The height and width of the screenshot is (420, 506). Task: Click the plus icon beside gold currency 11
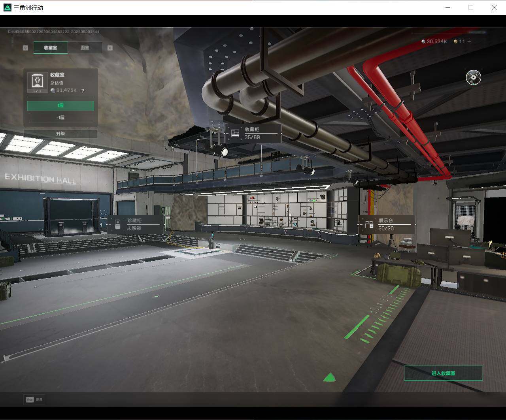[x=469, y=41]
